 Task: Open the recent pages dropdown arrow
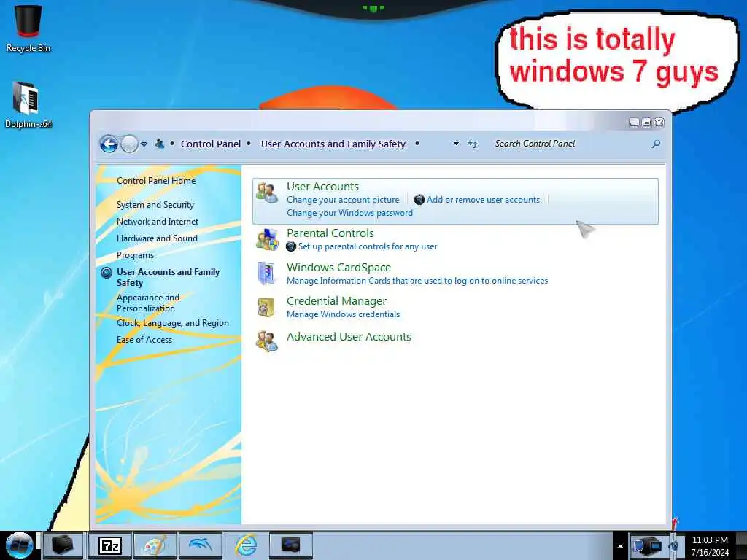(144, 144)
